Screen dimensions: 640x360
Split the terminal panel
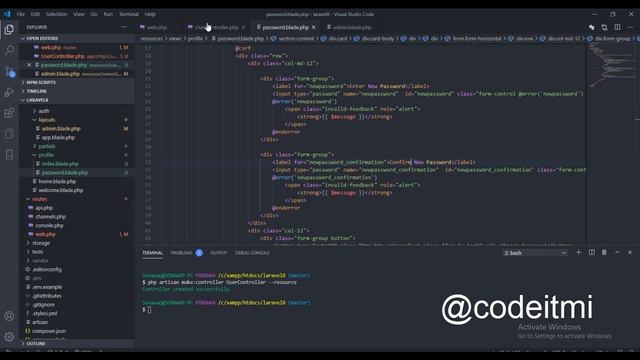(x=591, y=253)
